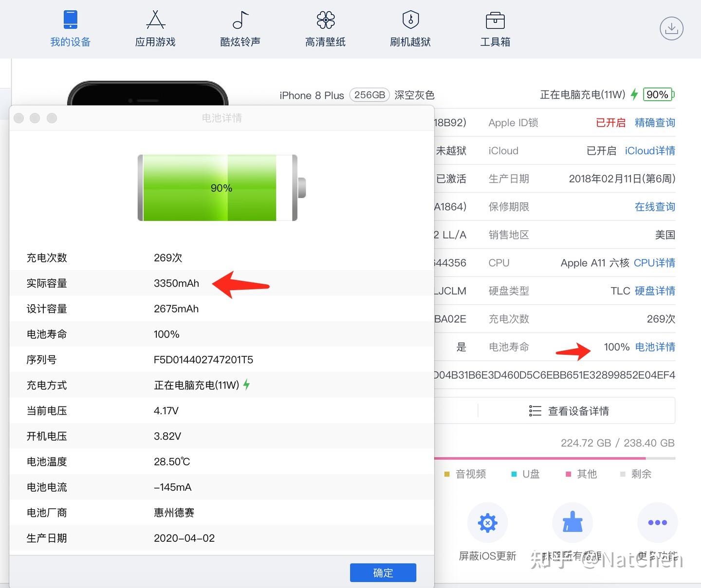This screenshot has width=701, height=588.
Task: Click the 4.17V current voltage value
Action: click(166, 411)
